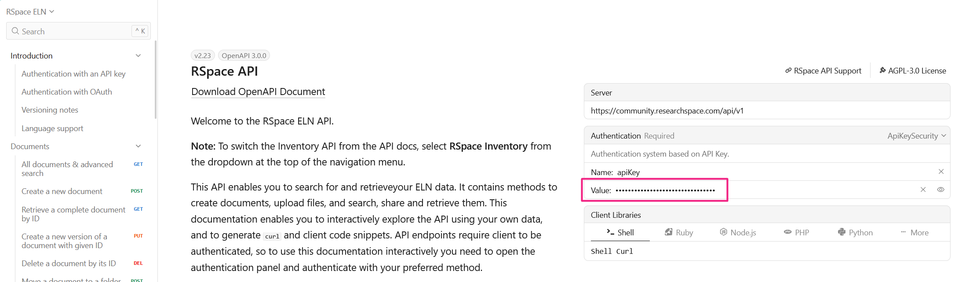This screenshot has width=980, height=282.
Task: Open Create a new version of a document
Action: (64, 241)
